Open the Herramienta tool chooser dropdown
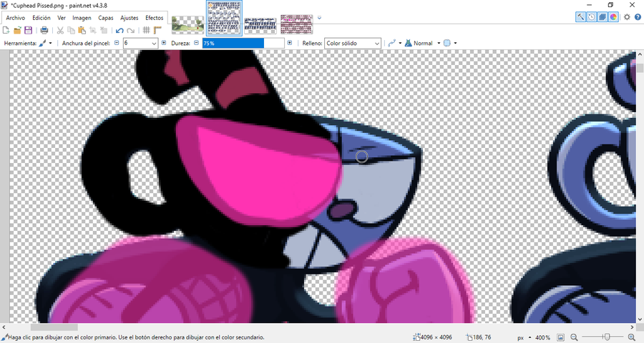 [46, 43]
